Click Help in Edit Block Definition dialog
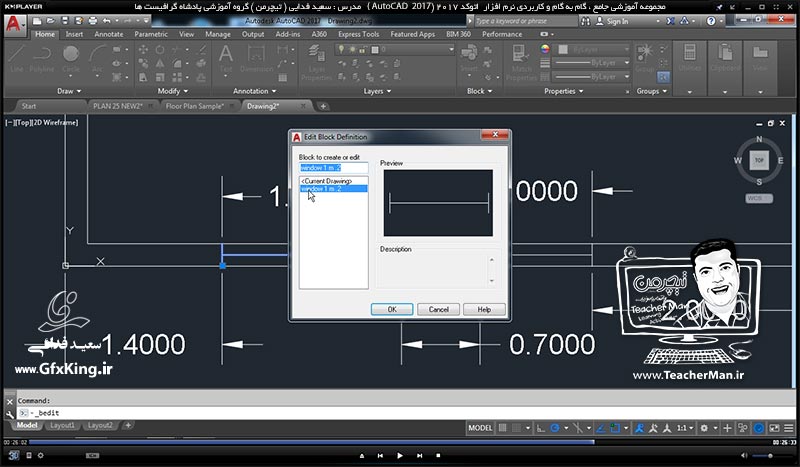This screenshot has height=467, width=800. (484, 309)
